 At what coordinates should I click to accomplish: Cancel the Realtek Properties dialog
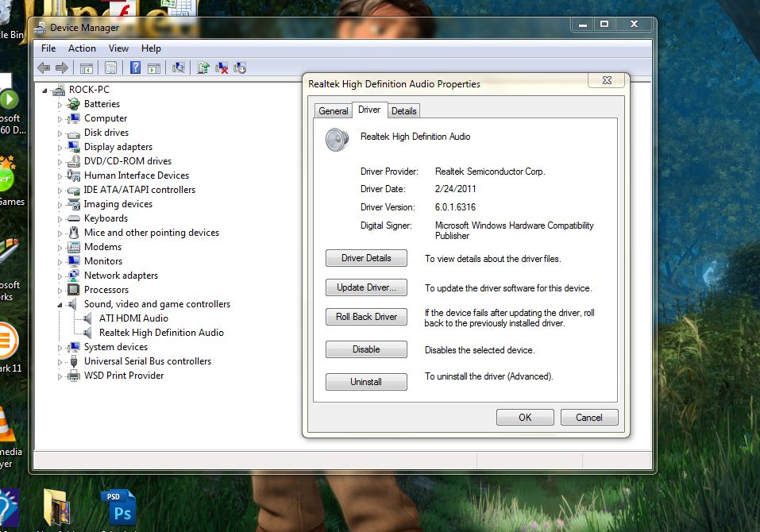589,417
